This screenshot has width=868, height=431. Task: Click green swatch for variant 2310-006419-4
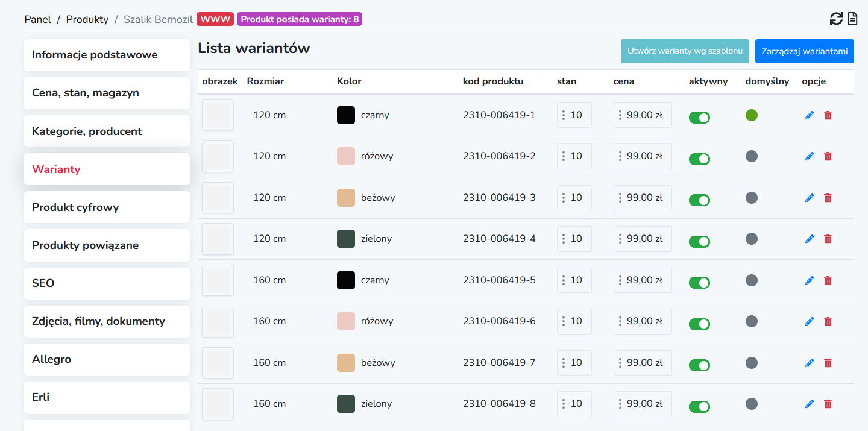pyautogui.click(x=346, y=239)
